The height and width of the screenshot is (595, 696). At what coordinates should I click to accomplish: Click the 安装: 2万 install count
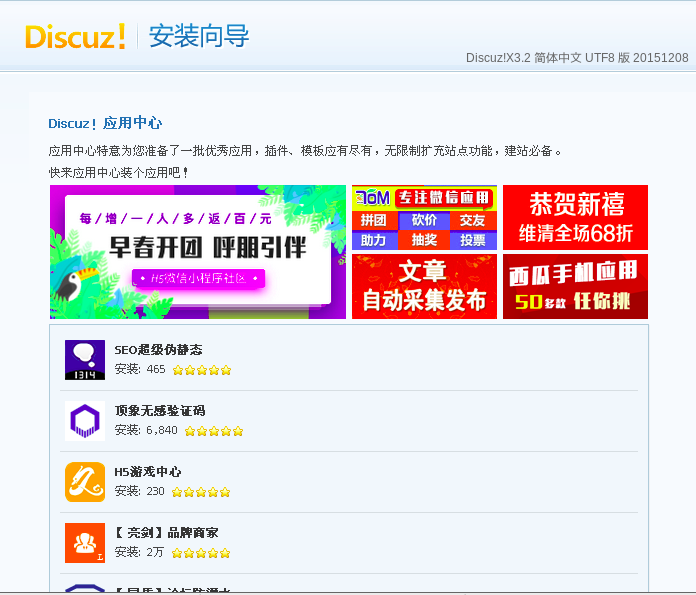tap(139, 552)
